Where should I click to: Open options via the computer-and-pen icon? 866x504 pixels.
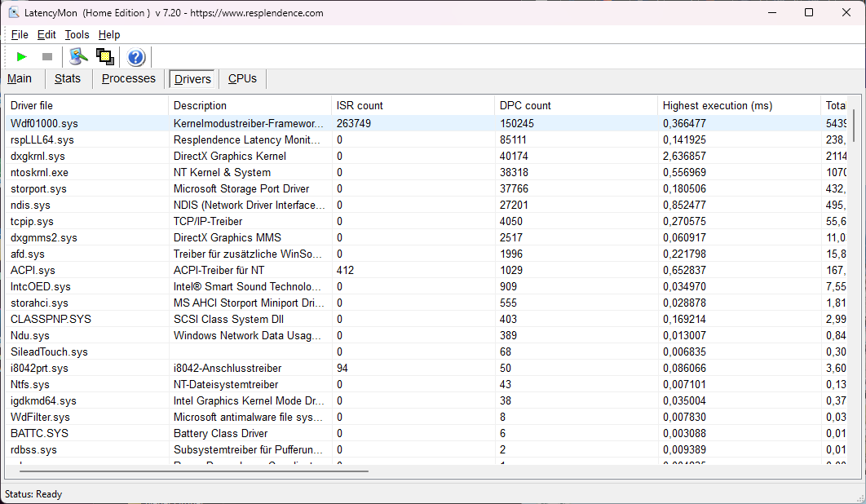(78, 56)
